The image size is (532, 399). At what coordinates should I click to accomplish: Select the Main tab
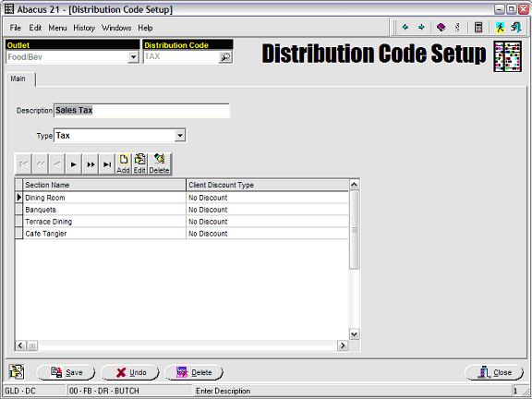tap(18, 79)
